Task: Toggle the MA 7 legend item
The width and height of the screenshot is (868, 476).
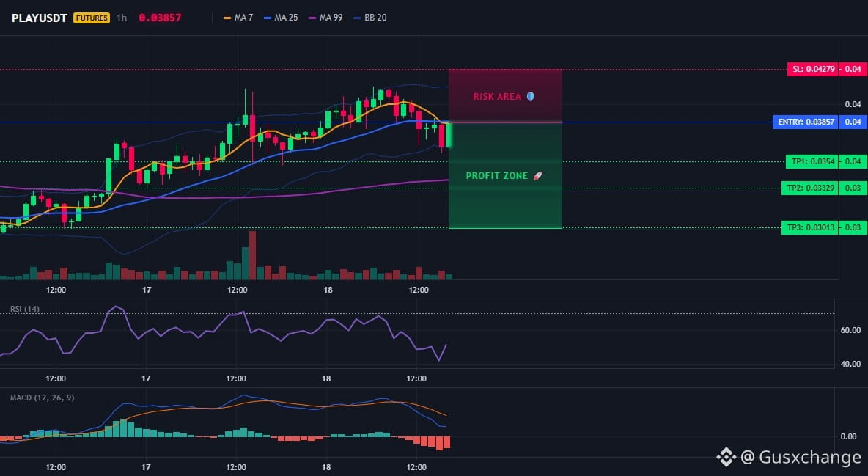Action: (x=238, y=18)
